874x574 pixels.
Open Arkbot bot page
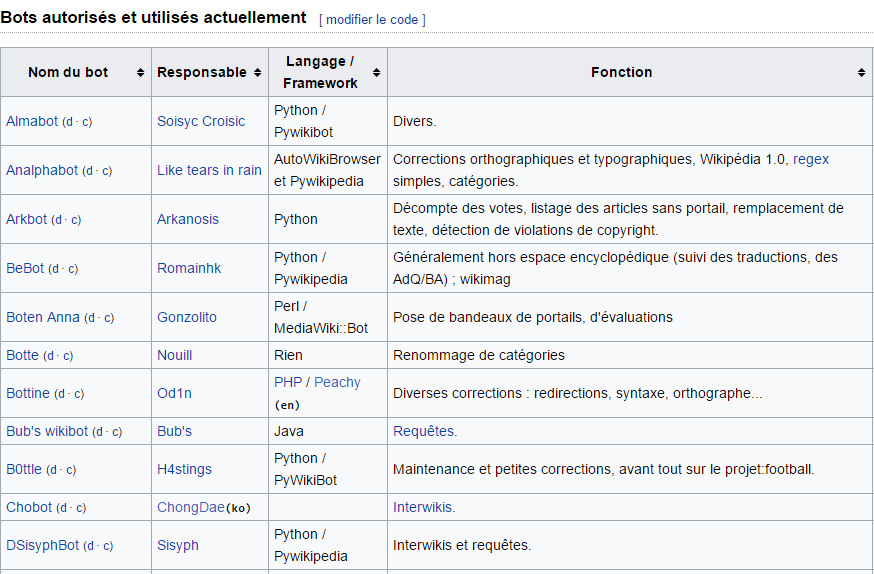tap(26, 220)
